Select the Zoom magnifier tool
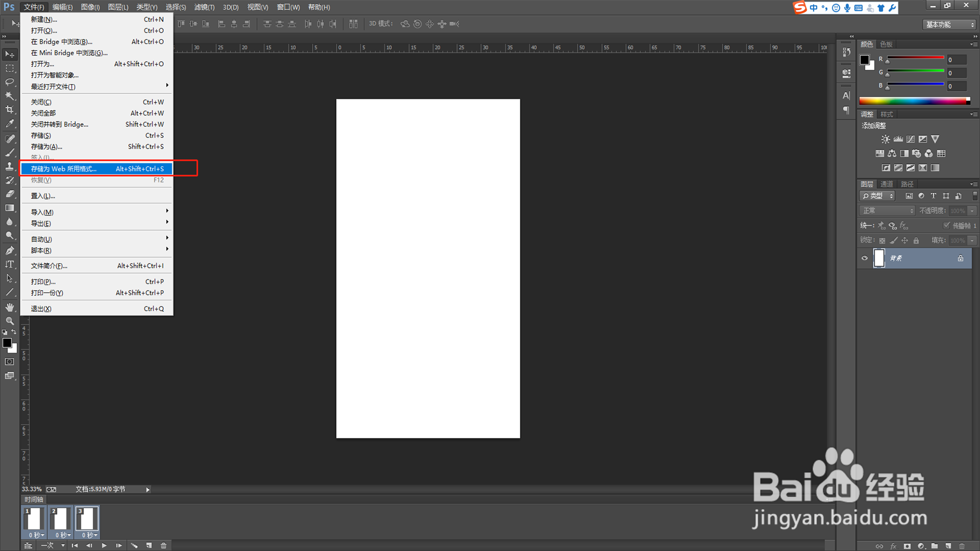The width and height of the screenshot is (980, 551). pyautogui.click(x=9, y=321)
